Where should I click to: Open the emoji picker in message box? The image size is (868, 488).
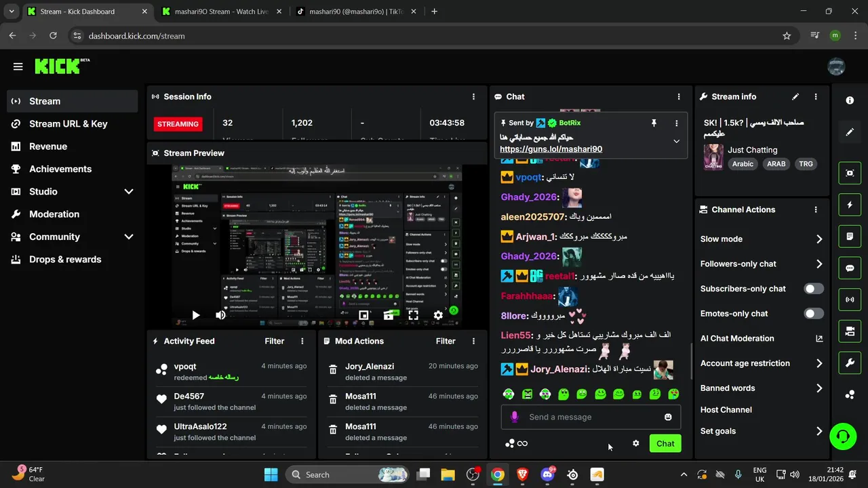coord(668,417)
